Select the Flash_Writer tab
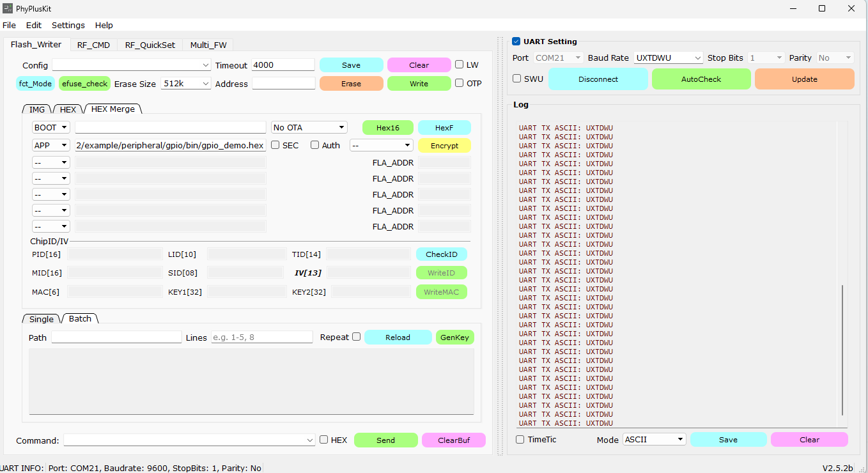This screenshot has height=473, width=868. [36, 45]
